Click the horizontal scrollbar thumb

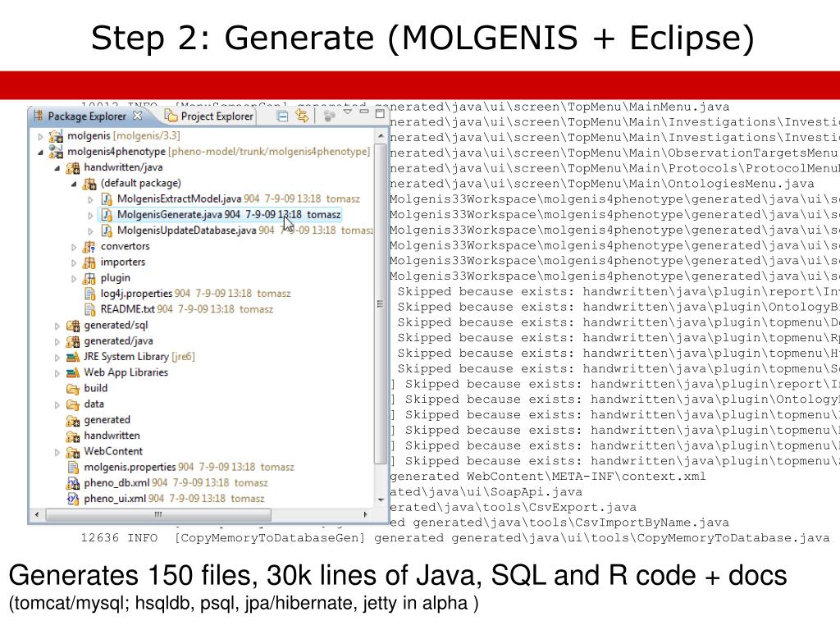158,515
